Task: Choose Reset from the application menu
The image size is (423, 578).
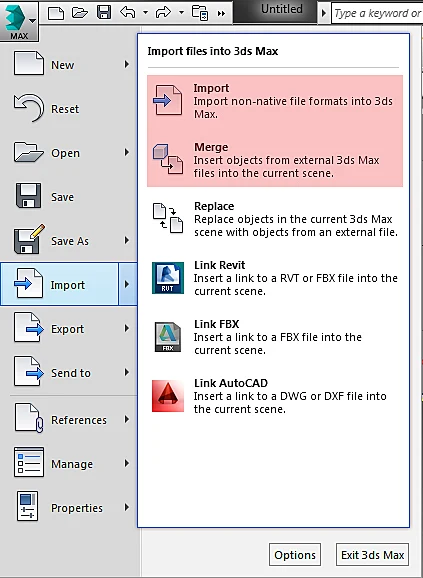Action: click(70, 109)
